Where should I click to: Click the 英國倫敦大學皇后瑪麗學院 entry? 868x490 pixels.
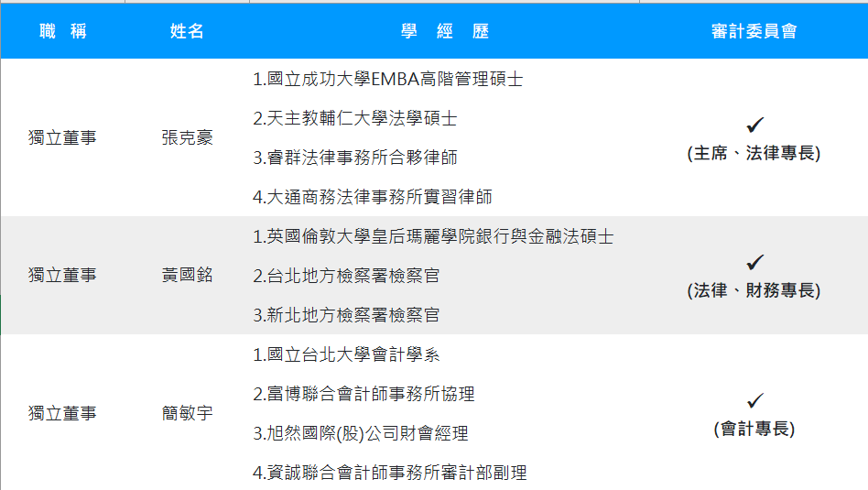(x=433, y=237)
